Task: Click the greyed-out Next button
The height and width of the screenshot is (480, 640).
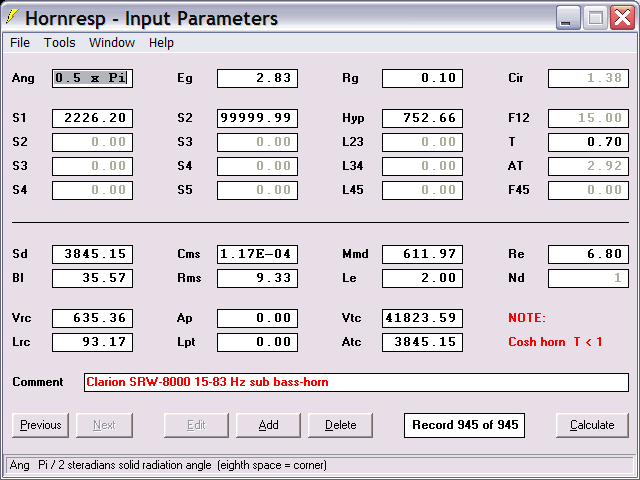Action: coord(104,425)
